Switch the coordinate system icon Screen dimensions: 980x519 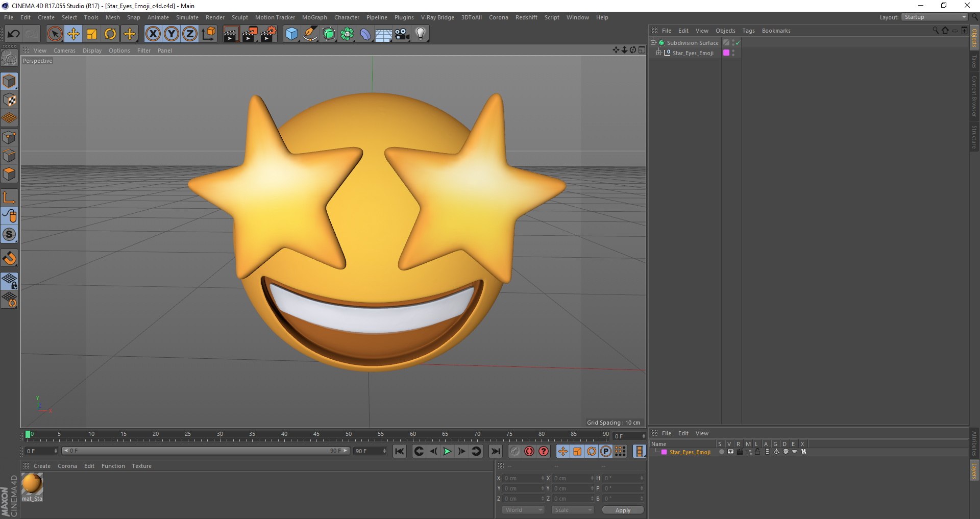pyautogui.click(x=209, y=34)
